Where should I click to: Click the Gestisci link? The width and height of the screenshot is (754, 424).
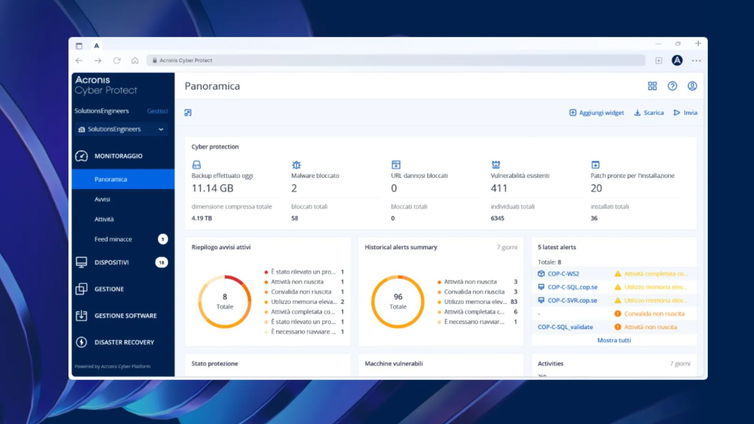(x=157, y=111)
